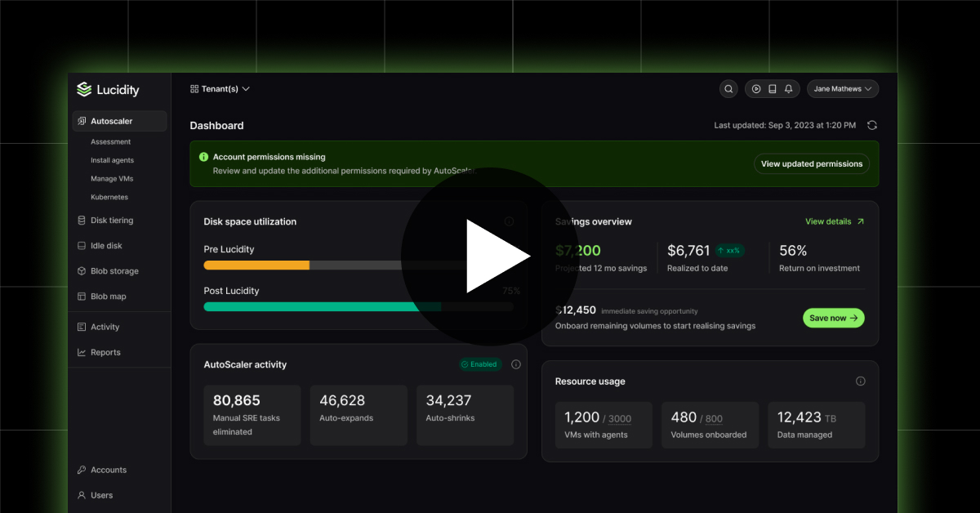Select Autoscaler in the sidebar

pos(119,121)
